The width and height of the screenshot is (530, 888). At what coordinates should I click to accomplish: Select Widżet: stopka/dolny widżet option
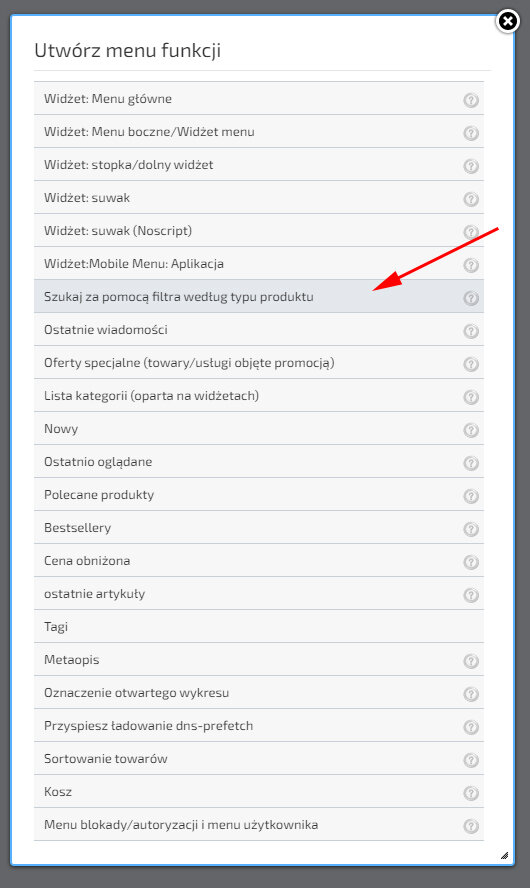pos(259,164)
